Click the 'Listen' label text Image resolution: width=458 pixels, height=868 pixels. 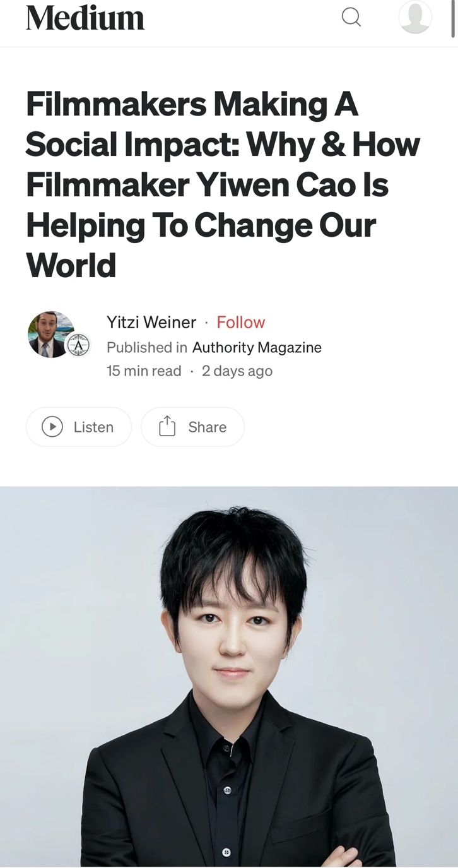point(93,427)
